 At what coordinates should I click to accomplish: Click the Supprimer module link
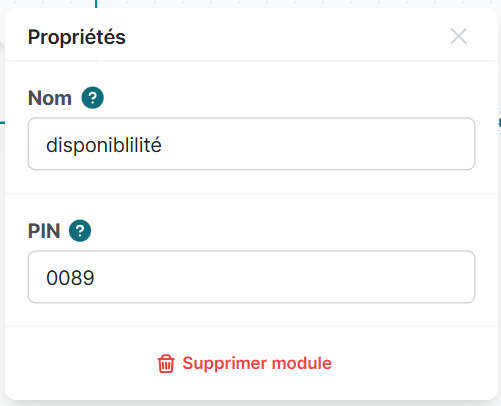pos(245,363)
